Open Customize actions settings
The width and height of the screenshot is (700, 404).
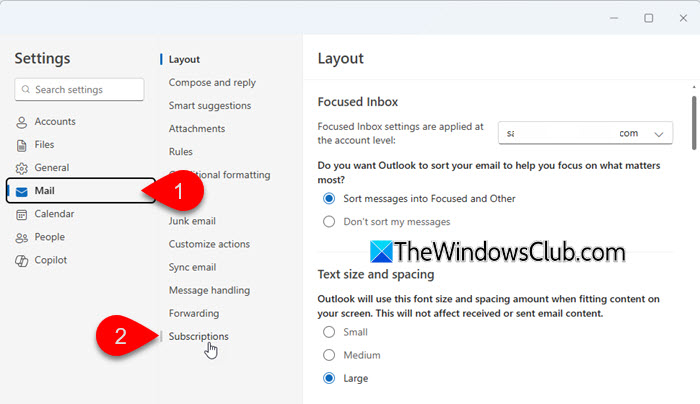click(x=209, y=244)
